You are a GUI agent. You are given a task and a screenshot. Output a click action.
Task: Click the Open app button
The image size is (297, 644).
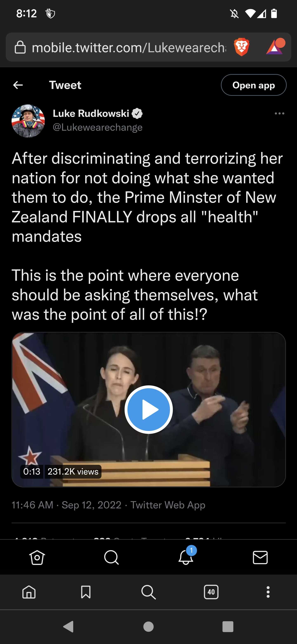253,85
